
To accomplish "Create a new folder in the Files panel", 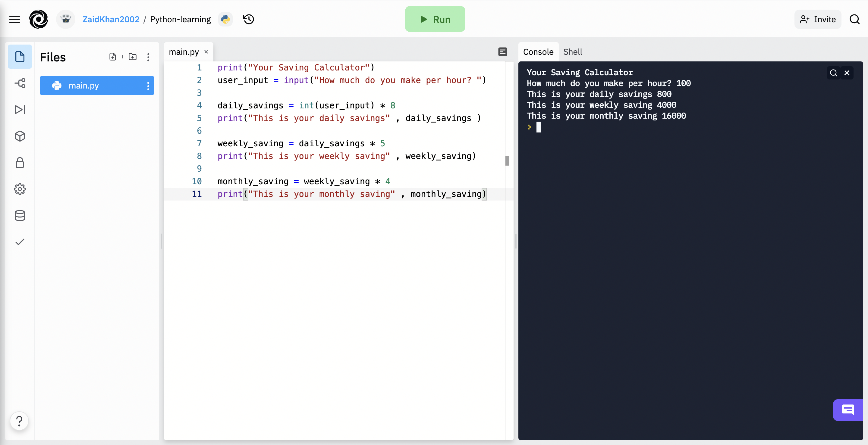I will coord(132,57).
